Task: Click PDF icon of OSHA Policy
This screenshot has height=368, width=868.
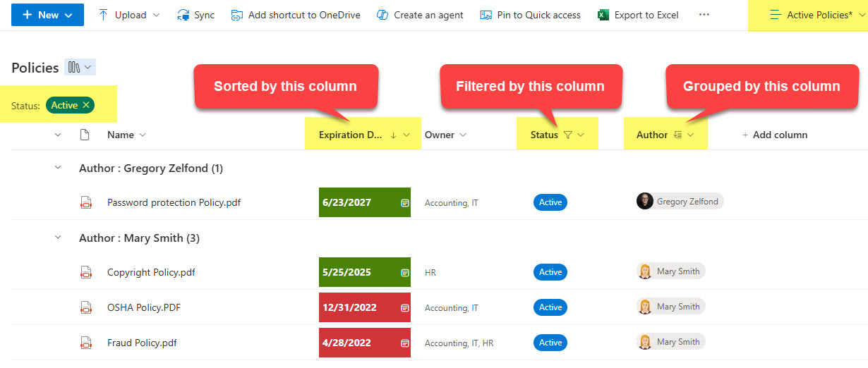Action: [x=86, y=307]
